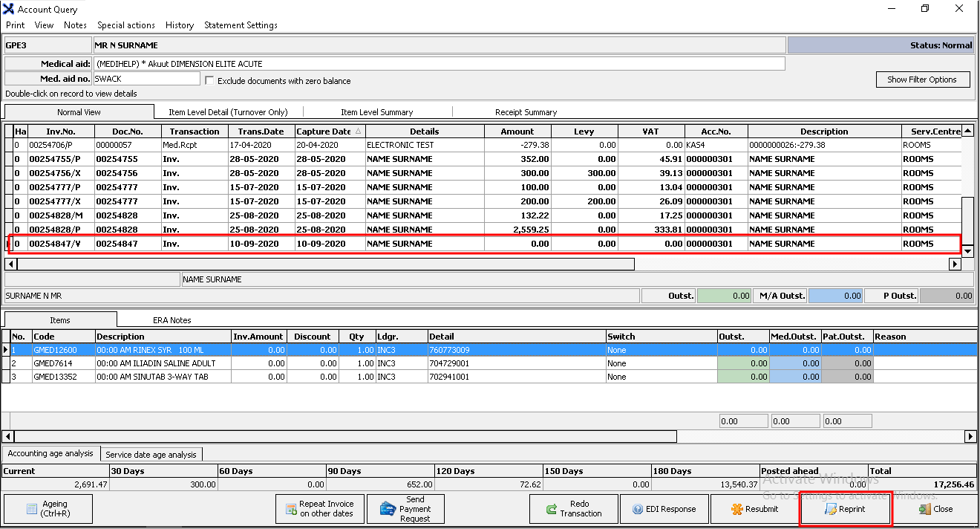Click the Close door icon button
Image resolution: width=980 pixels, height=529 pixels.
pyautogui.click(x=924, y=509)
